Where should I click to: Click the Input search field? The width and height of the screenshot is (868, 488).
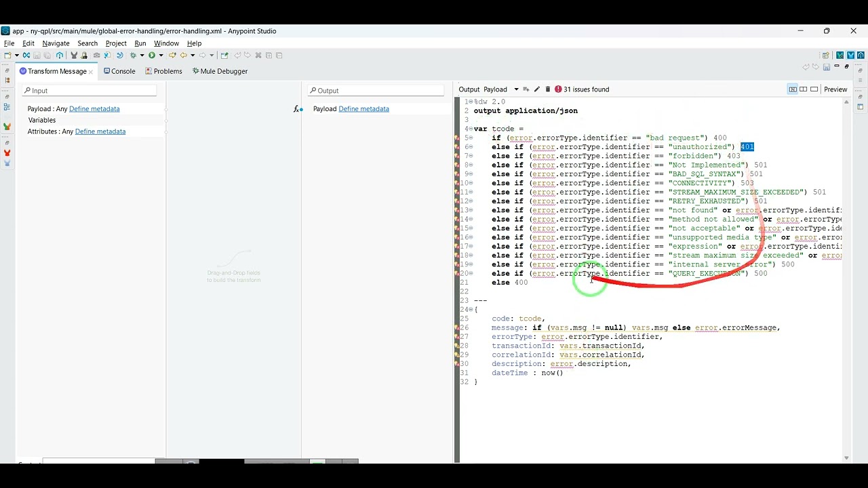[90, 90]
